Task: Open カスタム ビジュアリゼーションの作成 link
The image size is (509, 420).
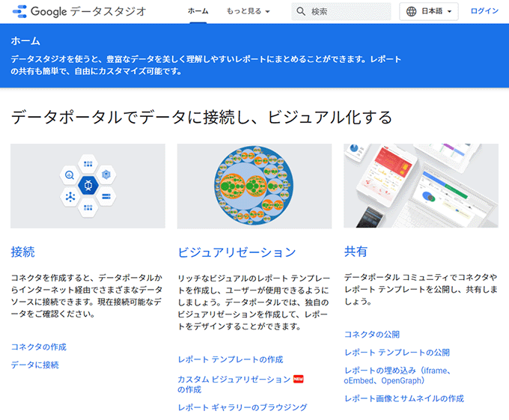Action: (x=234, y=384)
